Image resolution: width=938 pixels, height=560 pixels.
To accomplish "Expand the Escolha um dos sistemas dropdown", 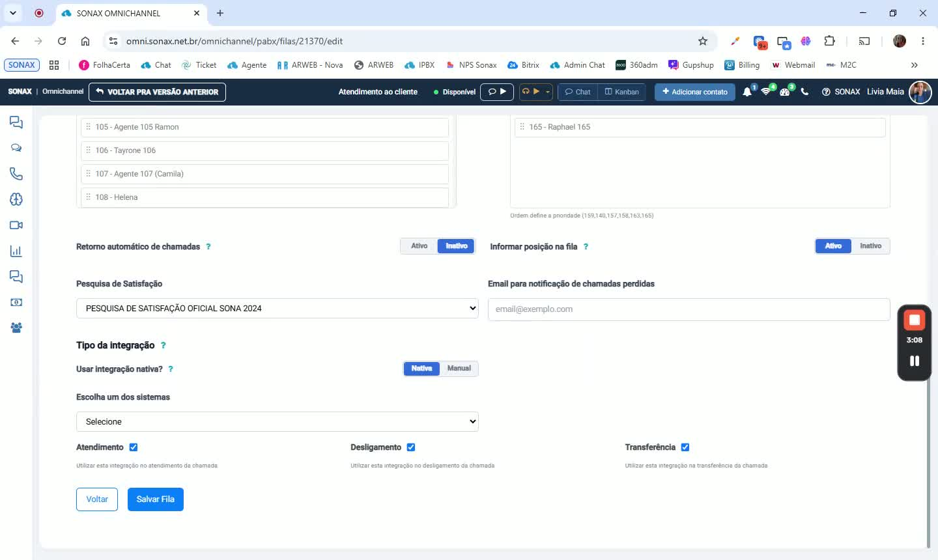I will click(277, 422).
